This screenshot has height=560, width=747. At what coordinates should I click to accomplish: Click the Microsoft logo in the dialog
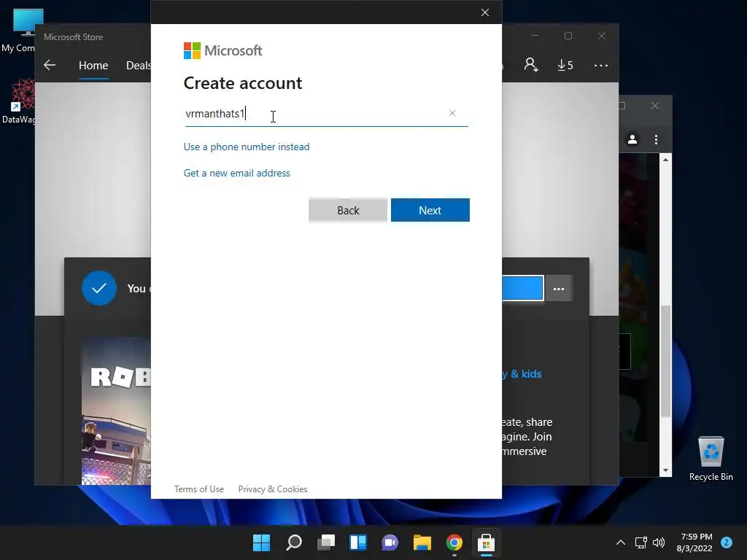[x=222, y=50]
